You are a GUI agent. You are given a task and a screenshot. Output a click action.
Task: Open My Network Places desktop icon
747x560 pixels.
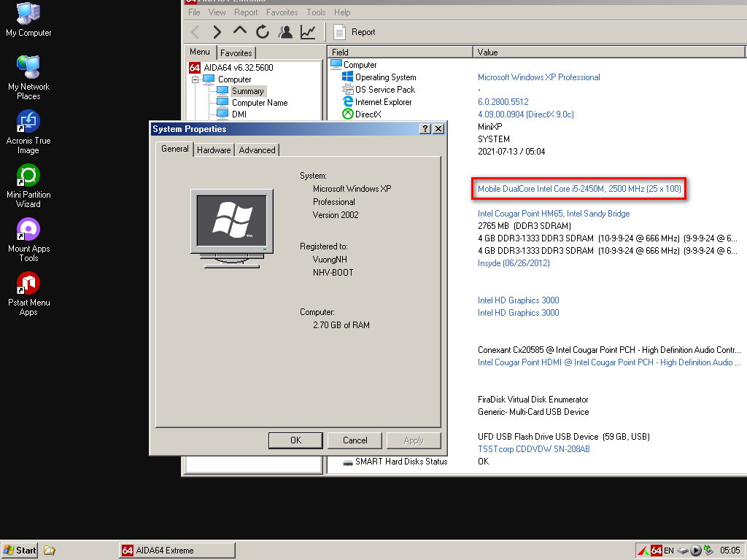pyautogui.click(x=28, y=77)
